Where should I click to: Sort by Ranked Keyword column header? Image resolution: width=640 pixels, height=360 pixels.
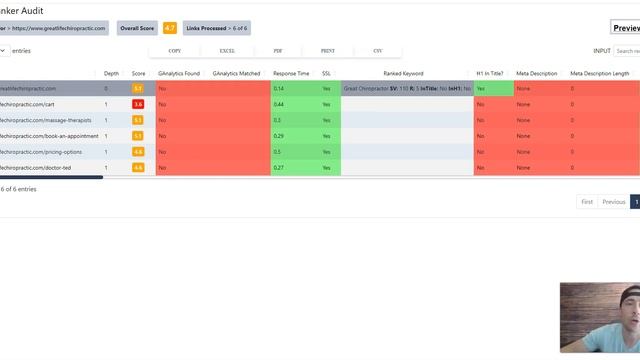tap(403, 73)
